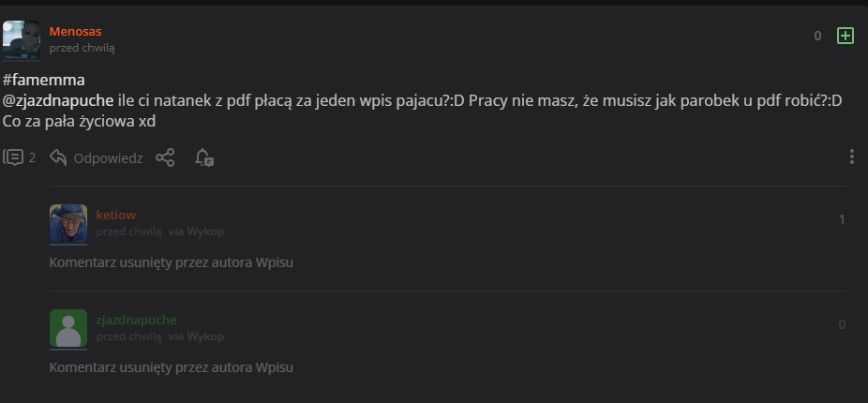Screen dimensions: 868x403
Task: Open the Menosas profile avatar
Action: coord(22,40)
